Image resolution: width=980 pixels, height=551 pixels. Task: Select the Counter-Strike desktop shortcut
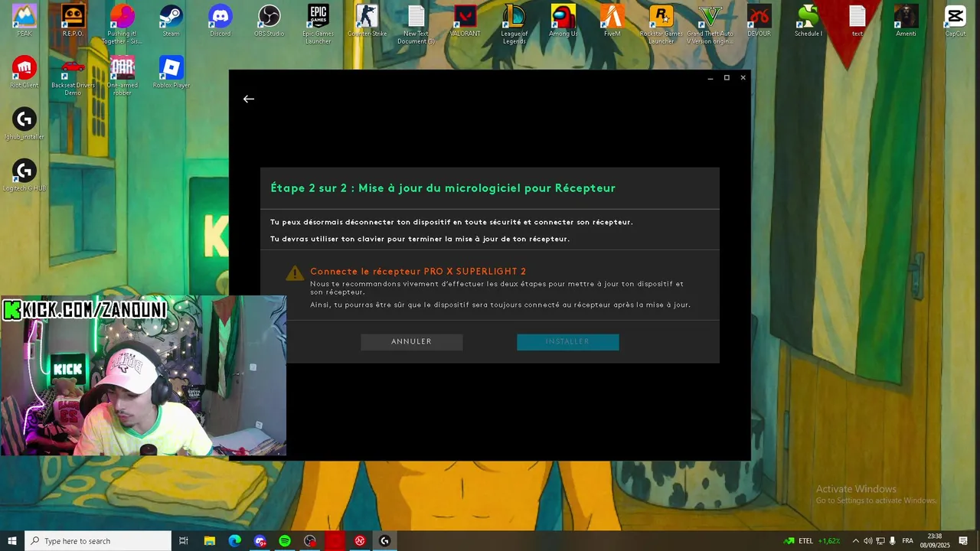[367, 21]
